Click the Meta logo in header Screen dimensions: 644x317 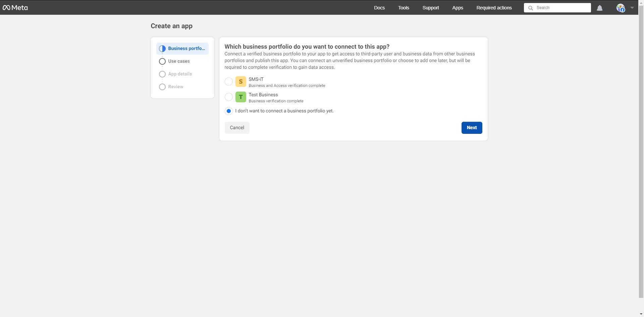[x=15, y=8]
